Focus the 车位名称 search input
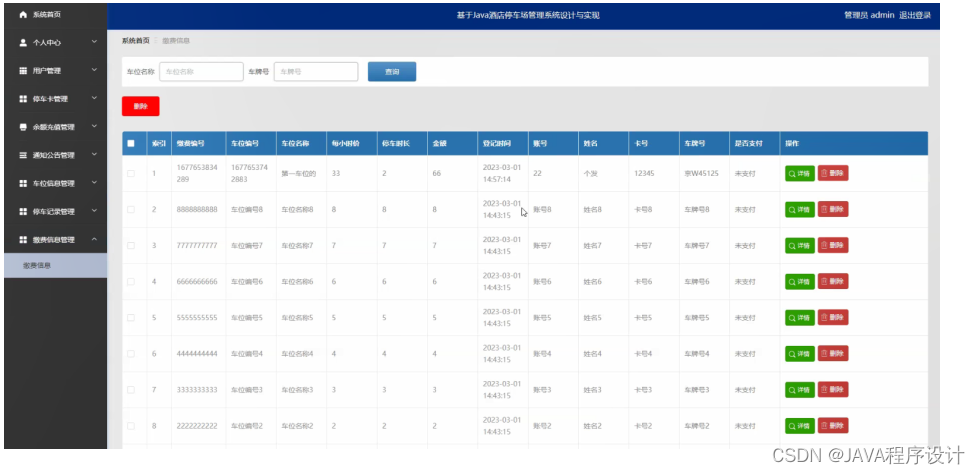Image resolution: width=980 pixels, height=474 pixels. click(x=201, y=72)
